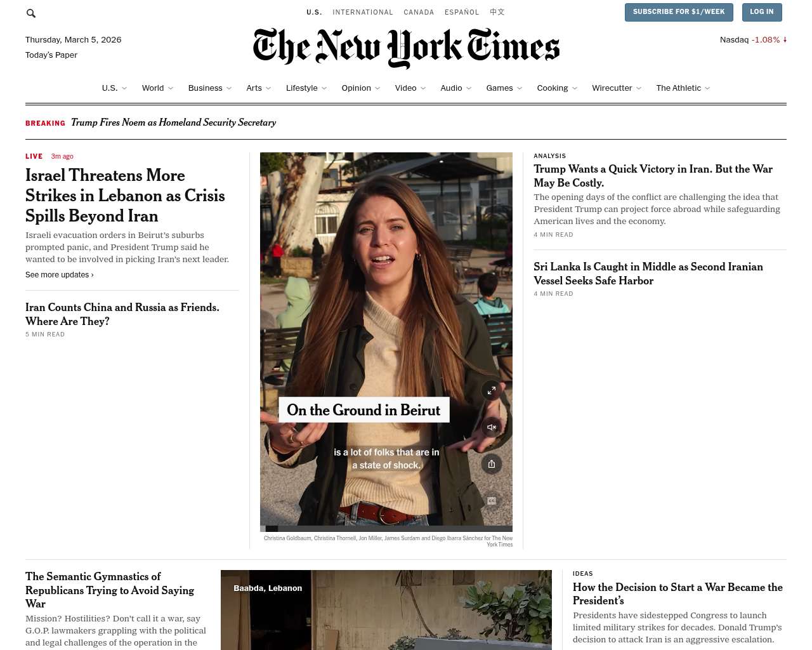812x650 pixels.
Task: Click the Nasdaq down arrow indicator
Action: click(x=785, y=39)
